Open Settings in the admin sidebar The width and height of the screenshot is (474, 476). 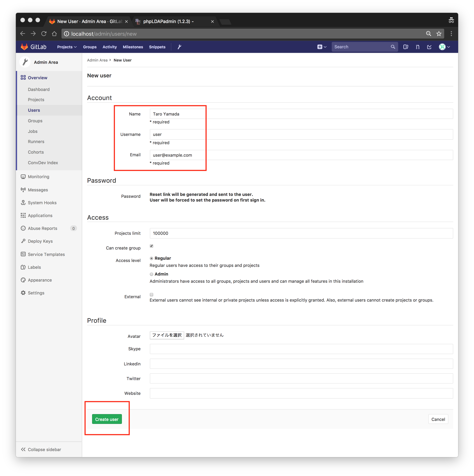pos(36,293)
